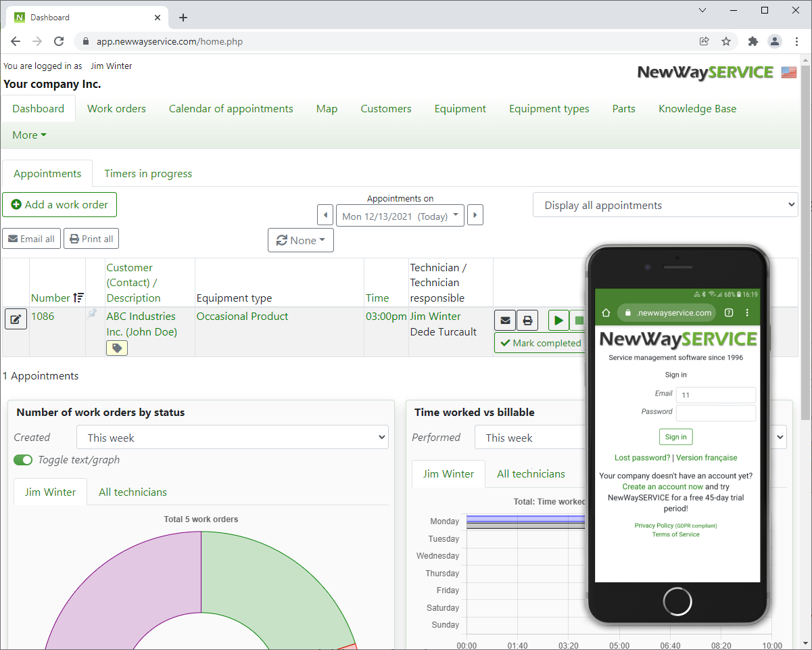Open the edit form for appointment 1086
Viewport: 812px width, 650px height.
pos(16,319)
